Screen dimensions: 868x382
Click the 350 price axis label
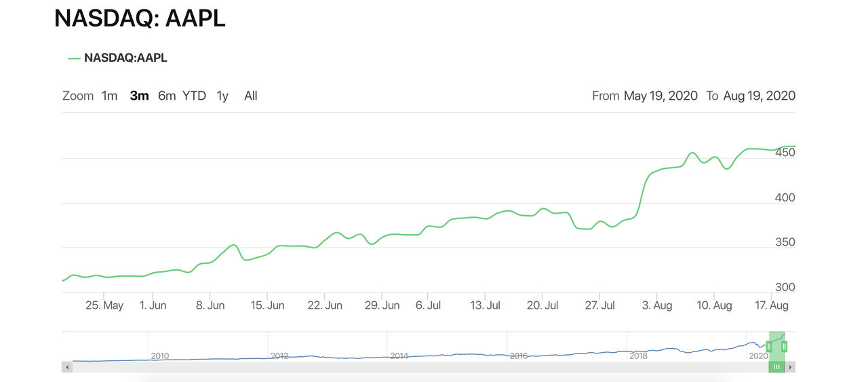click(785, 242)
